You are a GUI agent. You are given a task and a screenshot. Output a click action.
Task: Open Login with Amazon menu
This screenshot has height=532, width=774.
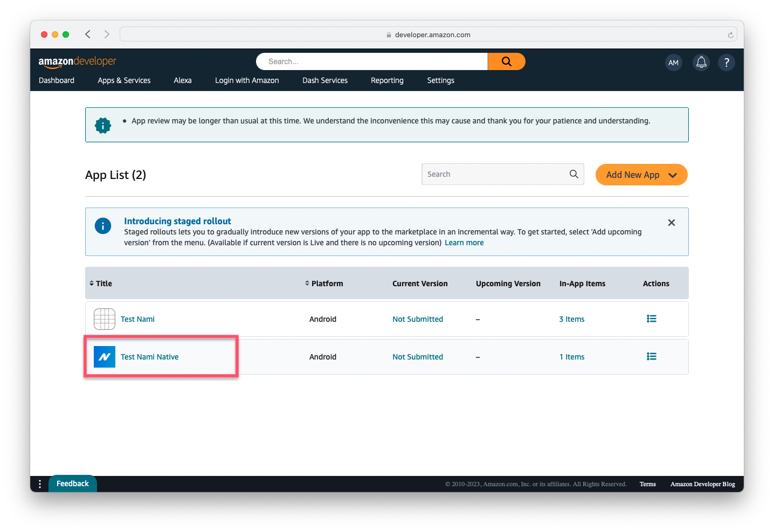247,80
